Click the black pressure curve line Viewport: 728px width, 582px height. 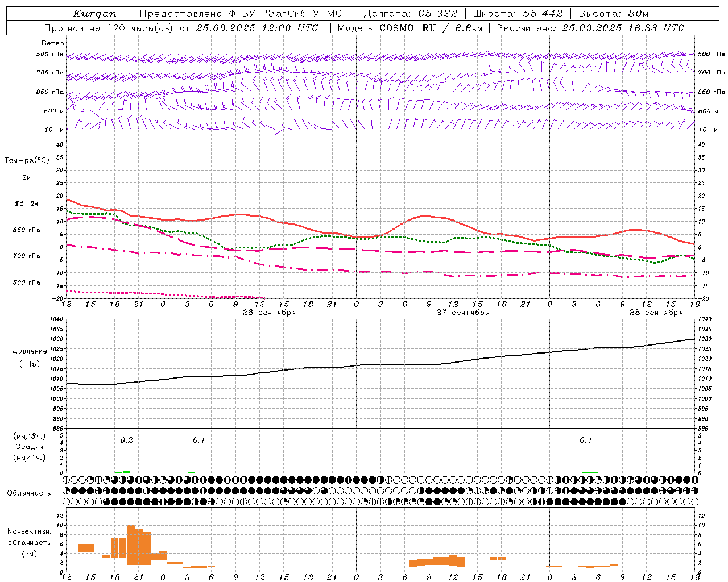tap(380, 364)
